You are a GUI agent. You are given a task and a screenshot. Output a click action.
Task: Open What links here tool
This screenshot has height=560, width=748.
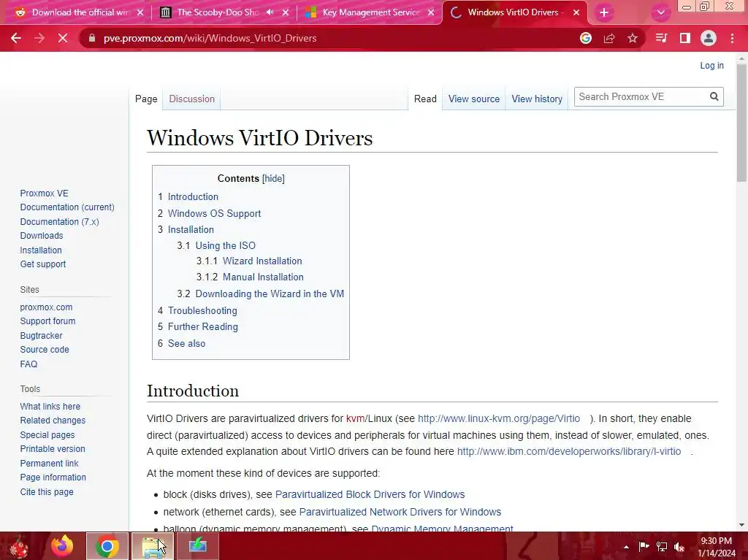[x=50, y=407]
